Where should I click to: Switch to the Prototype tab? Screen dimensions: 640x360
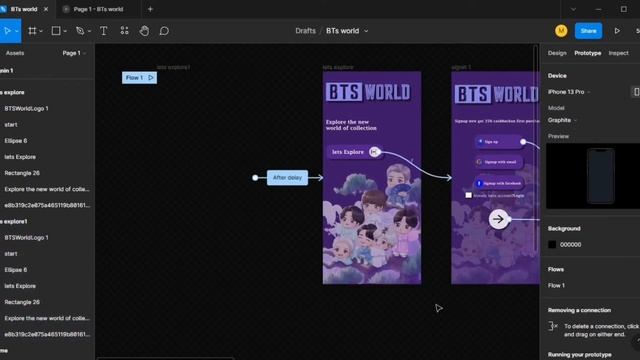(587, 53)
